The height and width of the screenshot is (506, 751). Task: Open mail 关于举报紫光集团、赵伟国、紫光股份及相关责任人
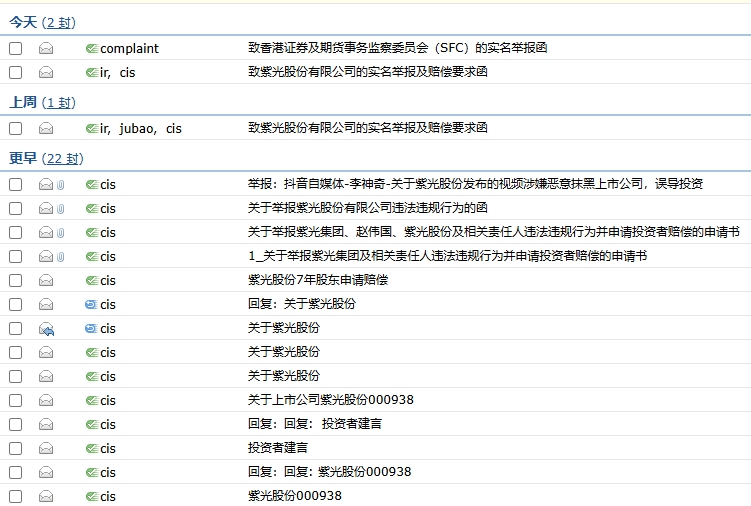point(494,232)
